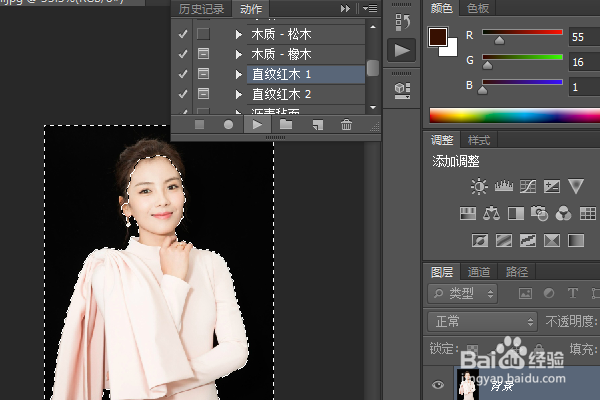Add an Invert adjustment
Image resolution: width=600 pixels, height=400 pixels.
pos(480,241)
